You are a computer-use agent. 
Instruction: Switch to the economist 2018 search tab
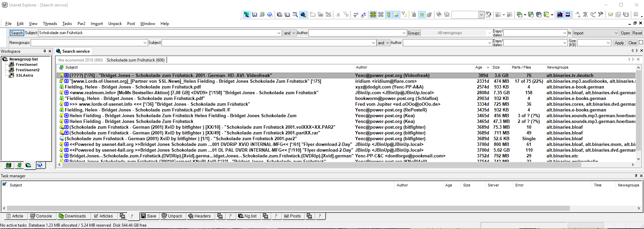pos(80,60)
